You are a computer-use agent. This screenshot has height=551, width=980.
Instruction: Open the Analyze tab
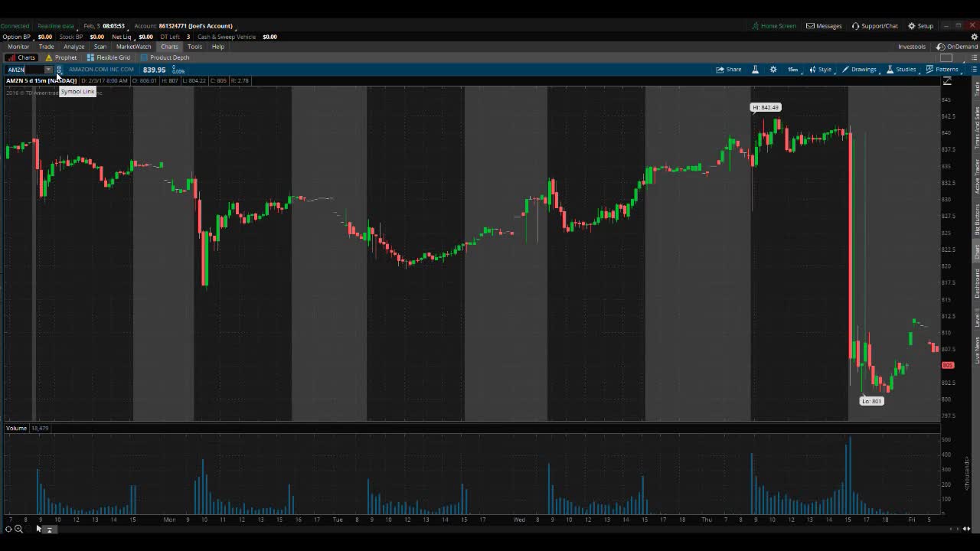(x=73, y=47)
